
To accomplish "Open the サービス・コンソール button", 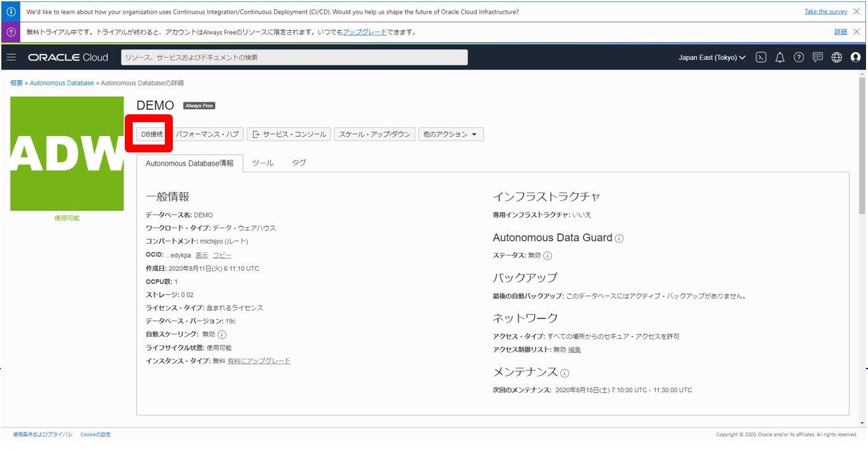I will point(289,134).
